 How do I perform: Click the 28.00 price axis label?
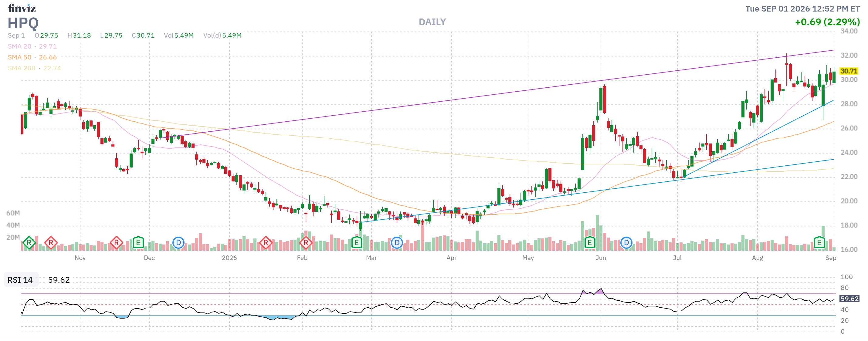(849, 104)
